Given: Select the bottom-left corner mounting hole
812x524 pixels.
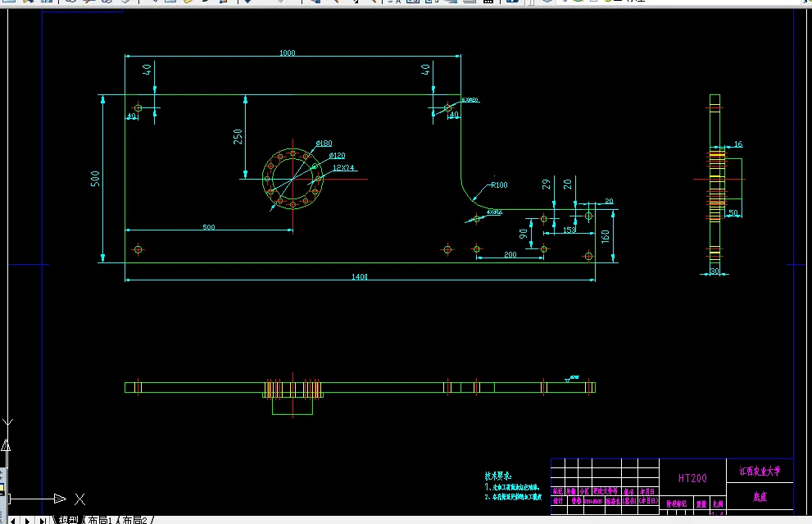Looking at the screenshot, I should pos(138,249).
